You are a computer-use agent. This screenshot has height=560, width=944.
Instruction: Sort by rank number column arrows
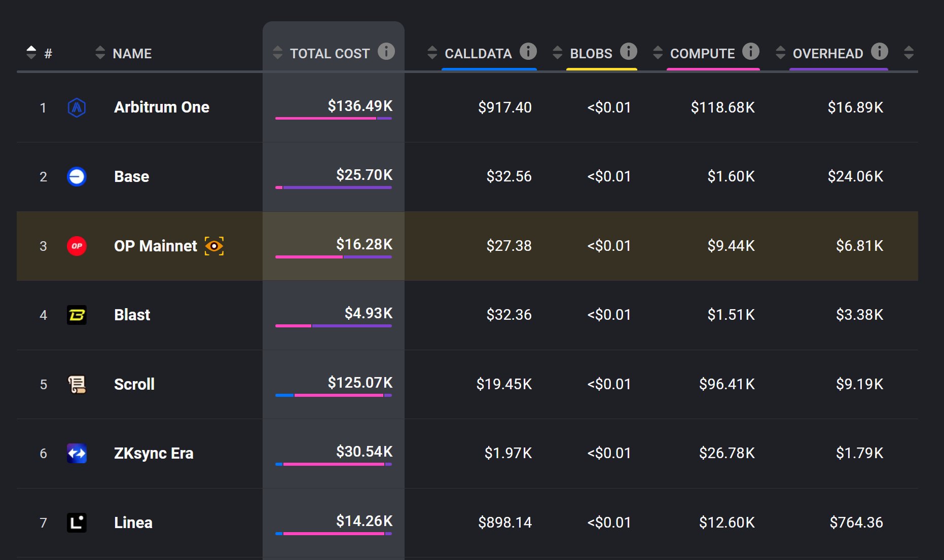[31, 52]
